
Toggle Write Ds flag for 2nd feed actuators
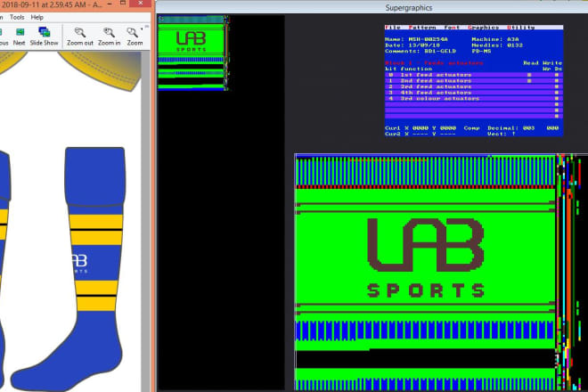pos(557,81)
